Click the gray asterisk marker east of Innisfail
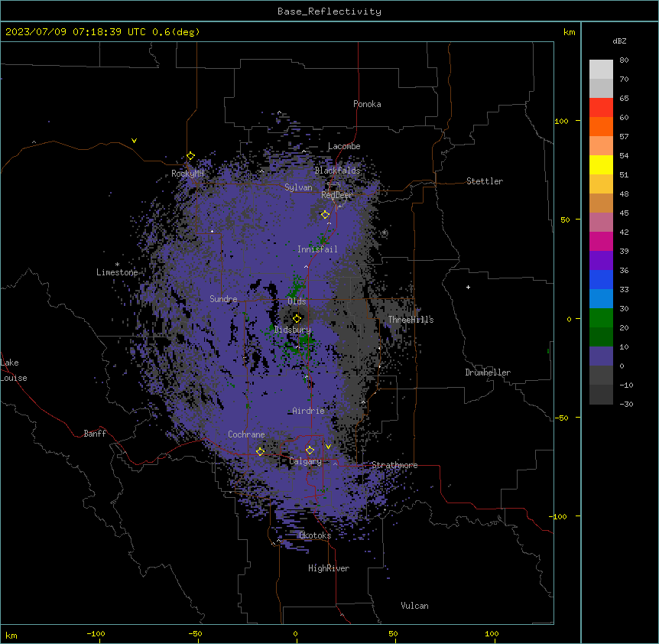Screen dimensions: 659x644 coord(385,233)
